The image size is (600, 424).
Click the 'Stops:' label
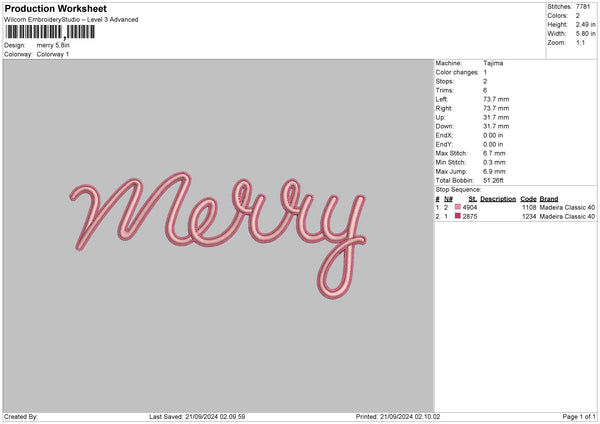click(x=445, y=81)
